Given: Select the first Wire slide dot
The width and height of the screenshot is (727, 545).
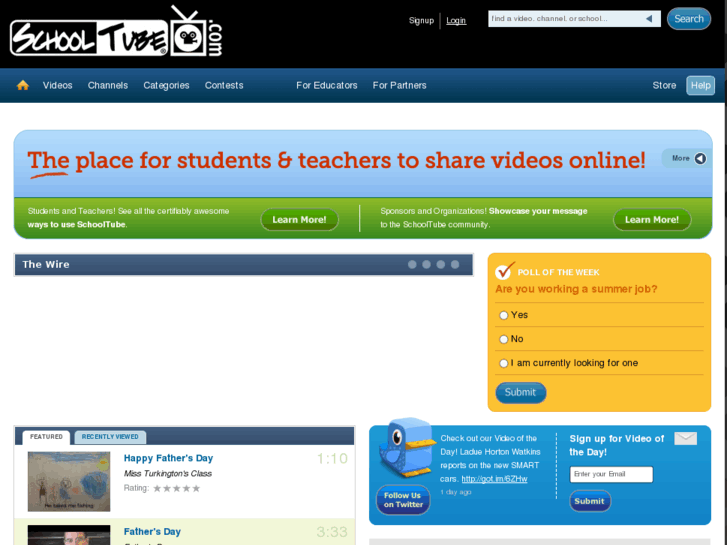Looking at the screenshot, I should (412, 264).
